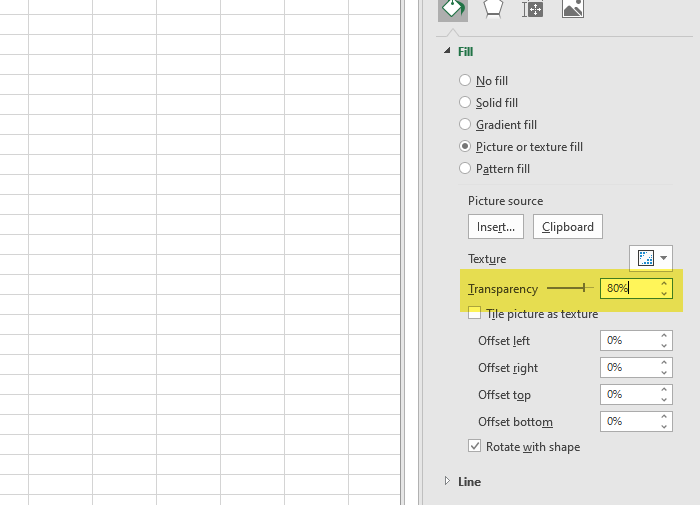The height and width of the screenshot is (505, 700).
Task: Open the Fill & Line tab icon
Action: [453, 9]
